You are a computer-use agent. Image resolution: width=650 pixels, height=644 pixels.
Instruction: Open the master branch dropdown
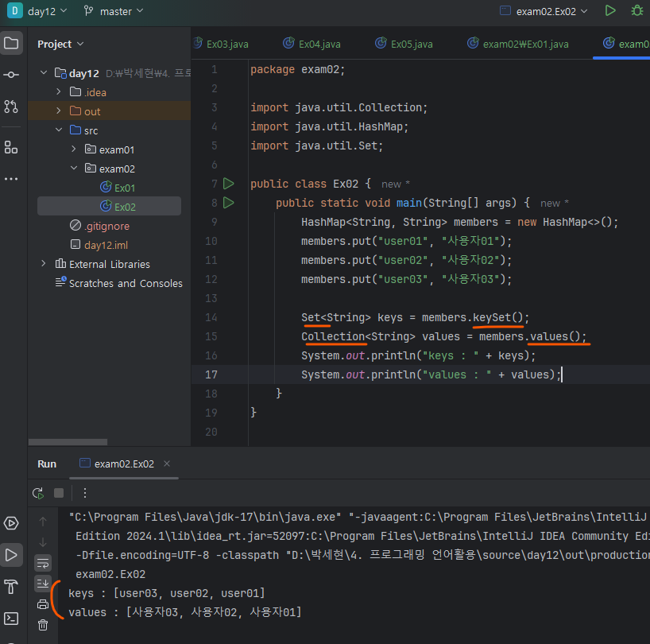click(114, 11)
